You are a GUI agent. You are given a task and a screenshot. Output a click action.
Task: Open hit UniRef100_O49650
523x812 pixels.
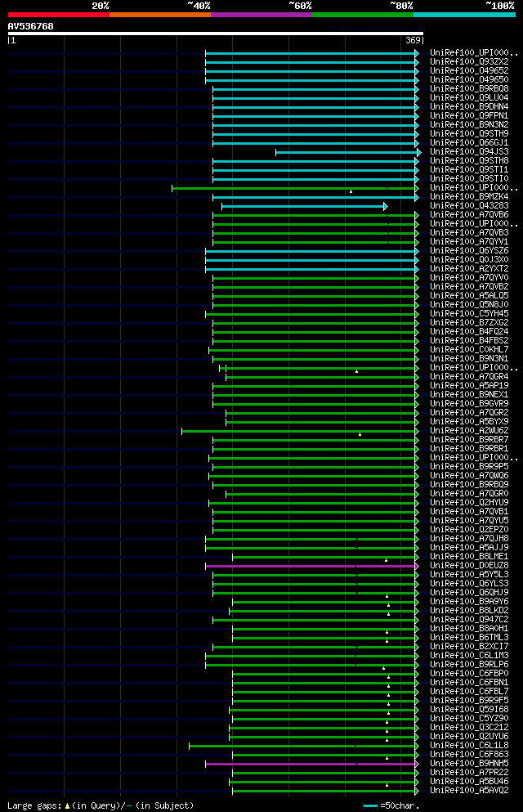[469, 80]
